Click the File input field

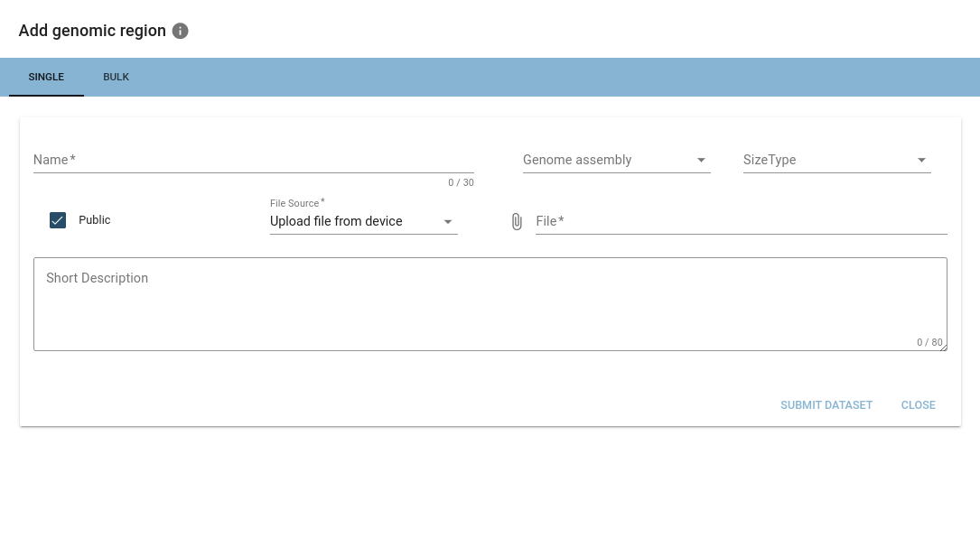tap(741, 221)
